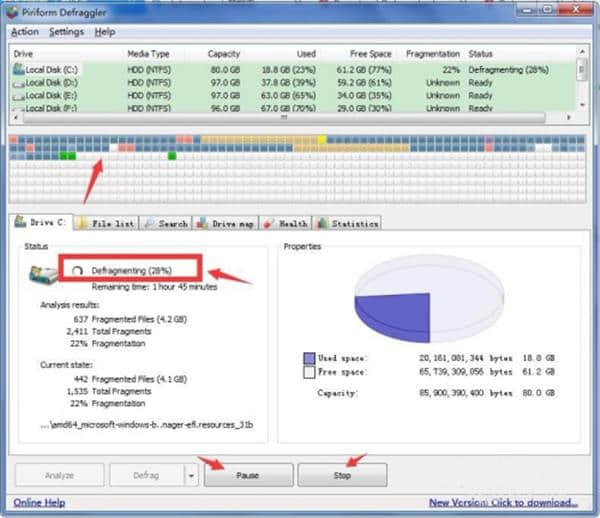
Task: Sort drives by Fragmentation column header
Action: click(433, 53)
